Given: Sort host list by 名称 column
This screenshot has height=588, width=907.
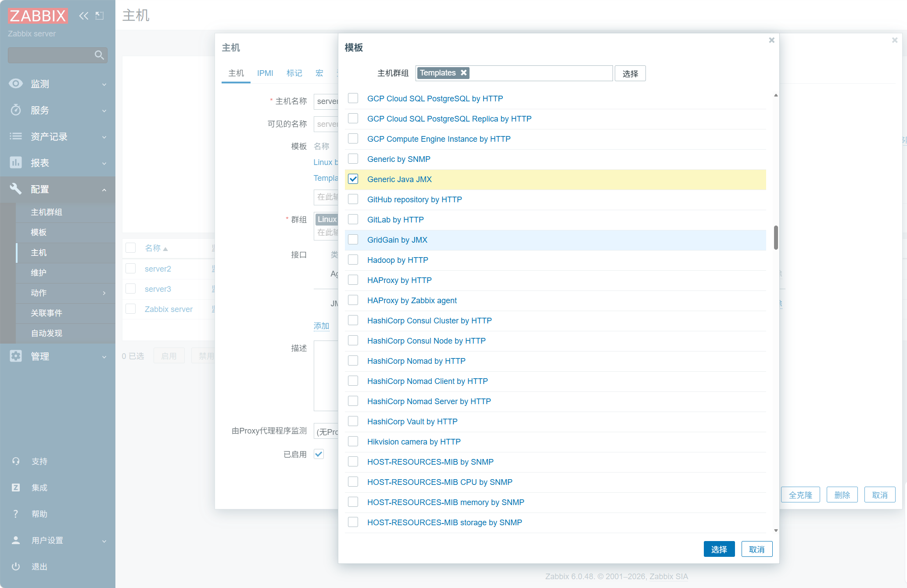Looking at the screenshot, I should click(156, 248).
